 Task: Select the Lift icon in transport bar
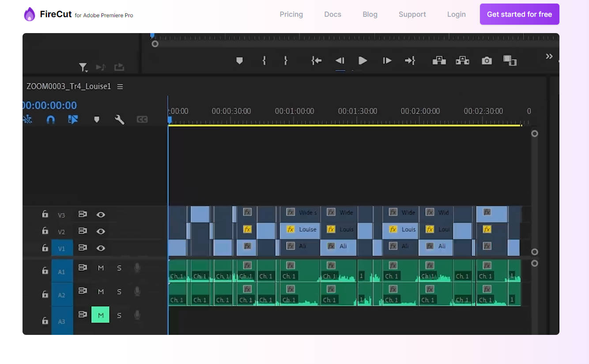tap(439, 60)
